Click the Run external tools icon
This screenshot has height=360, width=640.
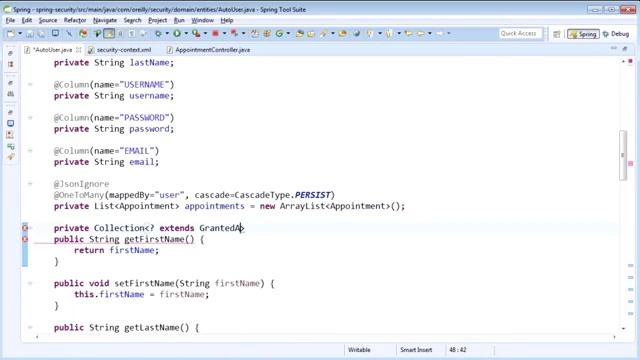pyautogui.click(x=196, y=34)
